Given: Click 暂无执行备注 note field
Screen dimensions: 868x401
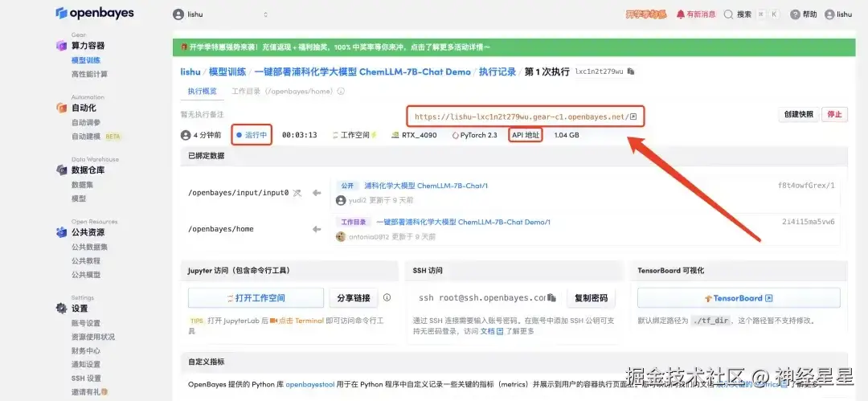Looking at the screenshot, I should (202, 115).
